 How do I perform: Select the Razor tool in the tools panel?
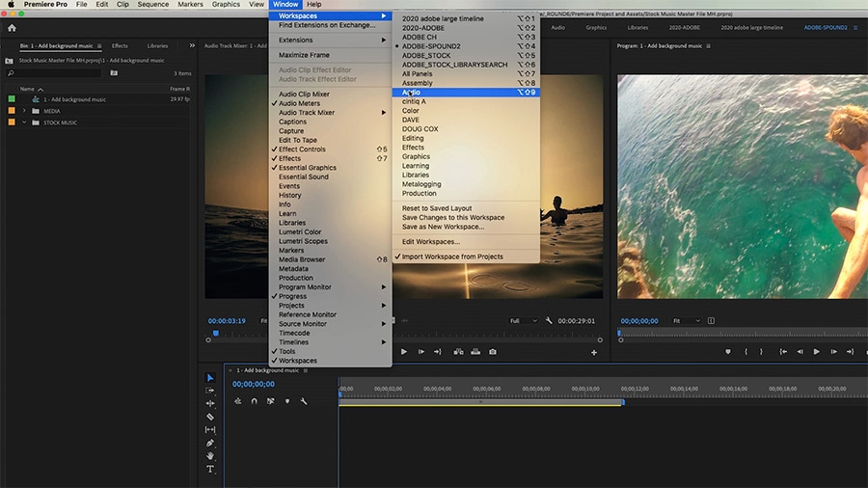210,417
